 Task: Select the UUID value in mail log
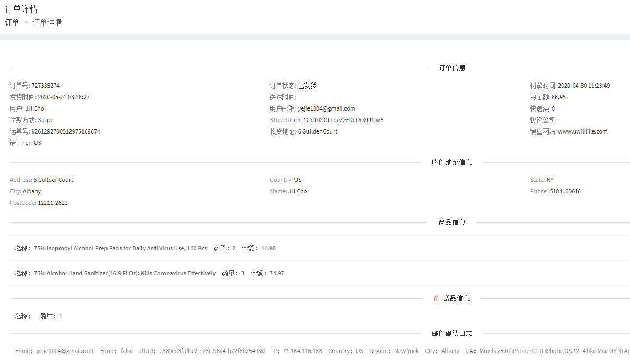[x=212, y=351]
